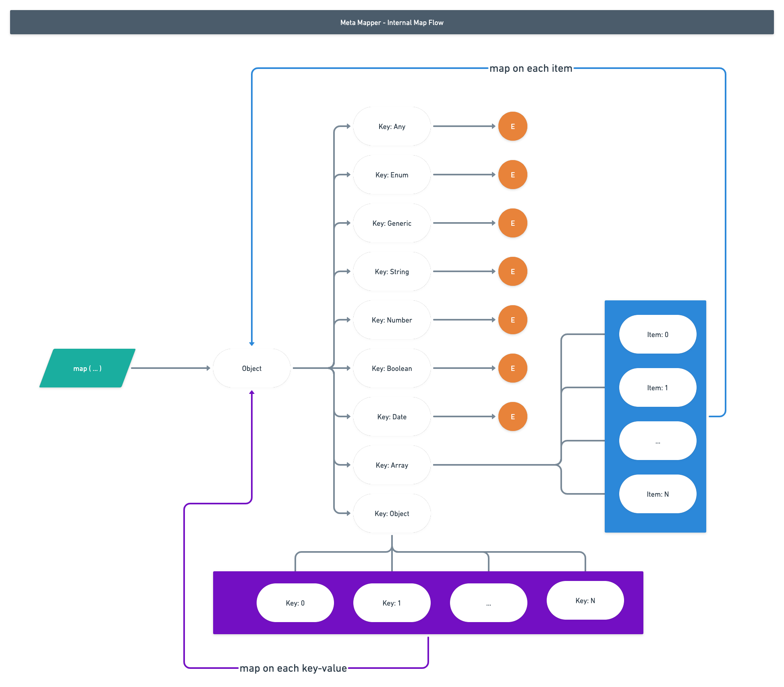Click the Meta Mapper title header bar

tap(392, 22)
